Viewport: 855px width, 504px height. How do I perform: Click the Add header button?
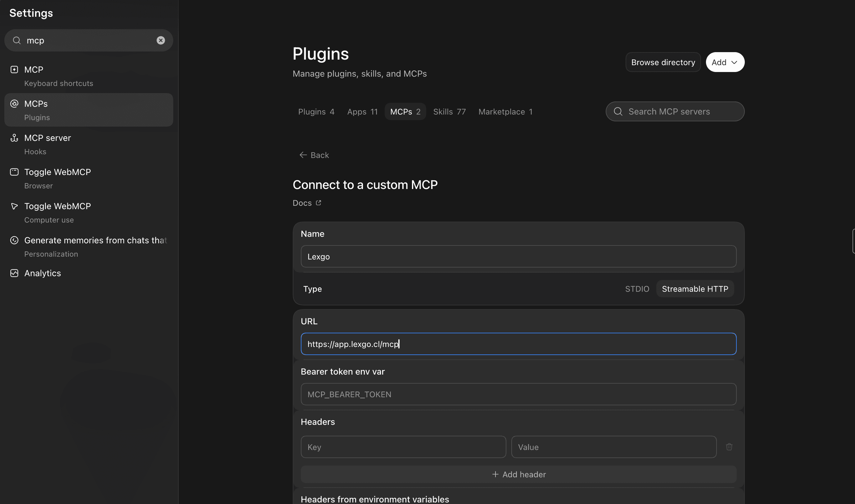[x=519, y=474]
